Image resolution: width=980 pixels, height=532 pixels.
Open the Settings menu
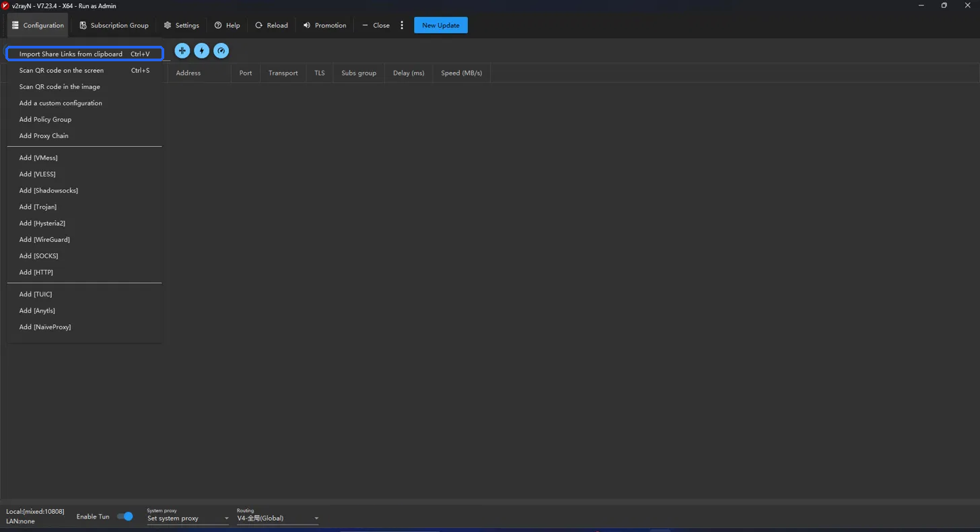click(182, 25)
